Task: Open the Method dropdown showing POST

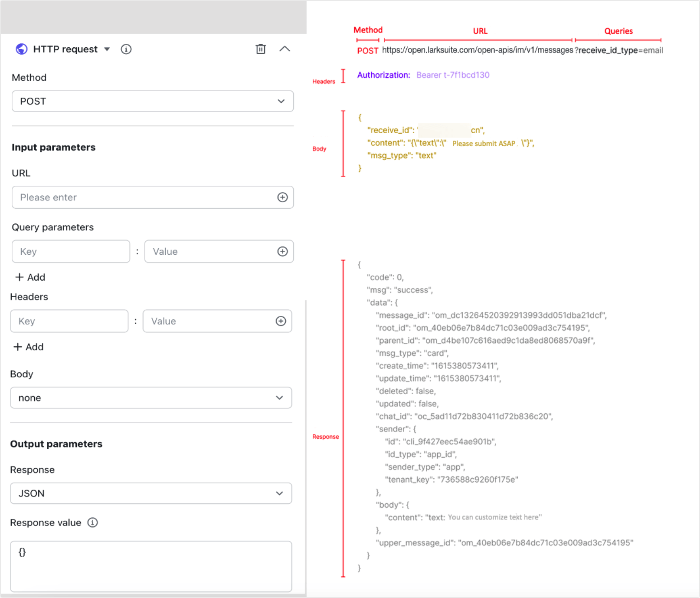Action: [x=152, y=101]
